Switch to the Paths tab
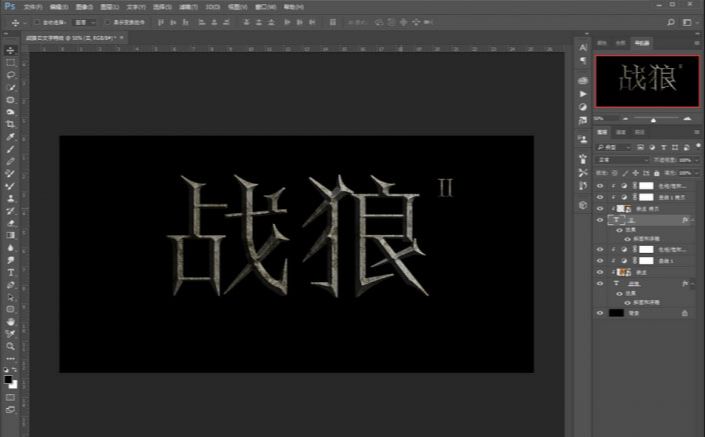The height and width of the screenshot is (437, 705). 639,132
